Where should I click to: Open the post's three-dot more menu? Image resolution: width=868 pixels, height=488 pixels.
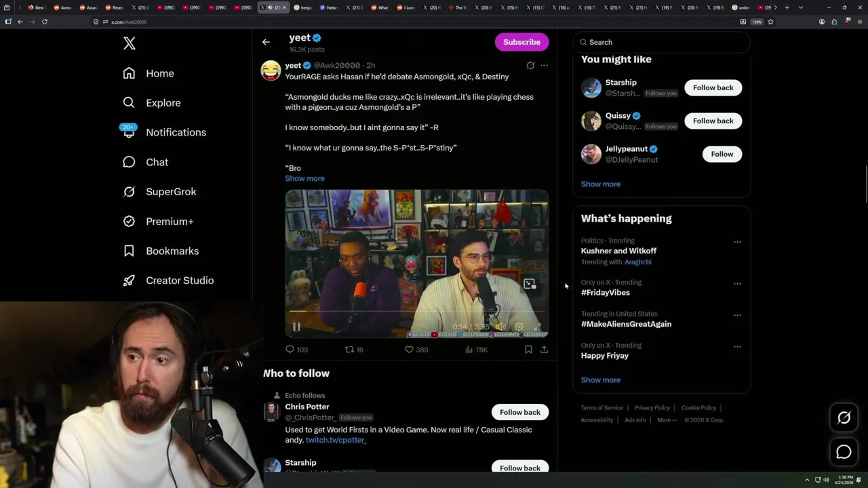pyautogui.click(x=544, y=66)
